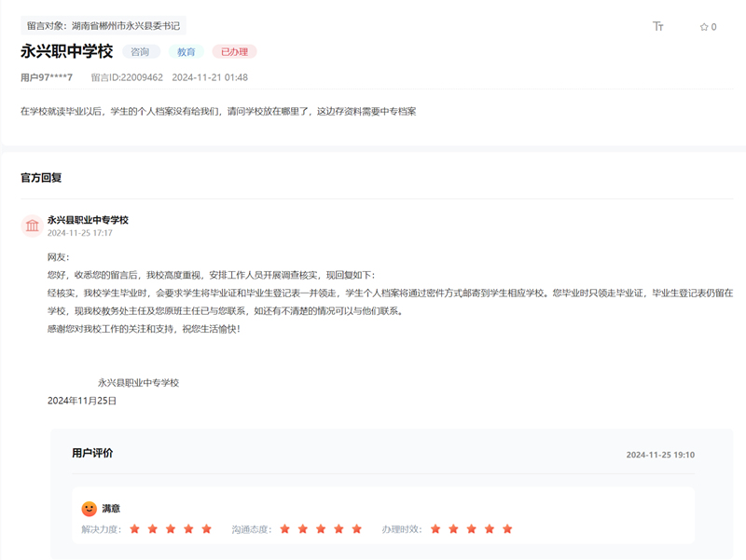Screen dimensions: 746x560
Task: Click the favorite star icon showing 0
Action: click(x=707, y=27)
